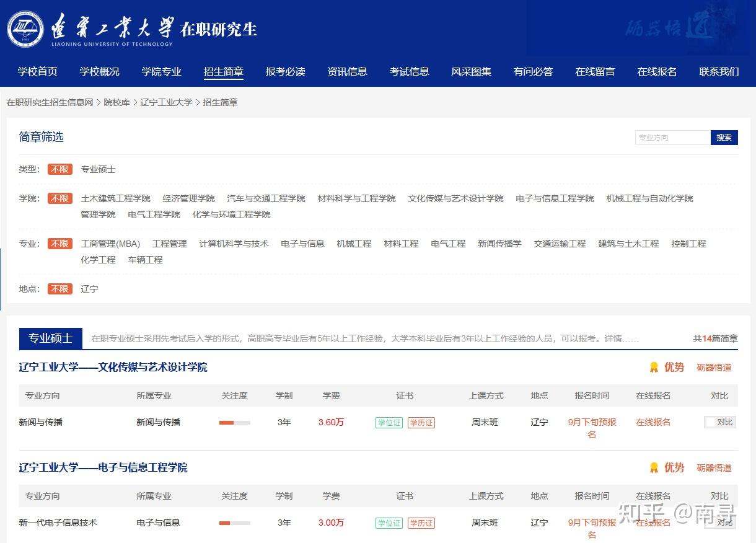Open 学院专业 navigation item
The height and width of the screenshot is (543, 756).
click(x=162, y=71)
